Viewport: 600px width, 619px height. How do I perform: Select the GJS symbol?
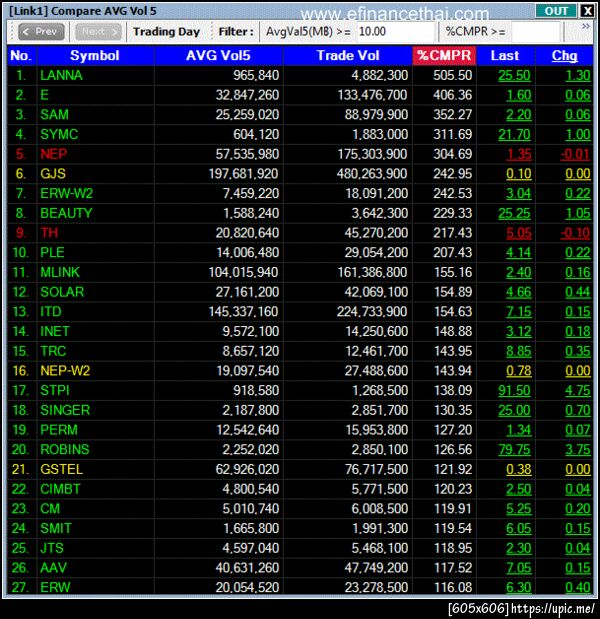click(53, 174)
